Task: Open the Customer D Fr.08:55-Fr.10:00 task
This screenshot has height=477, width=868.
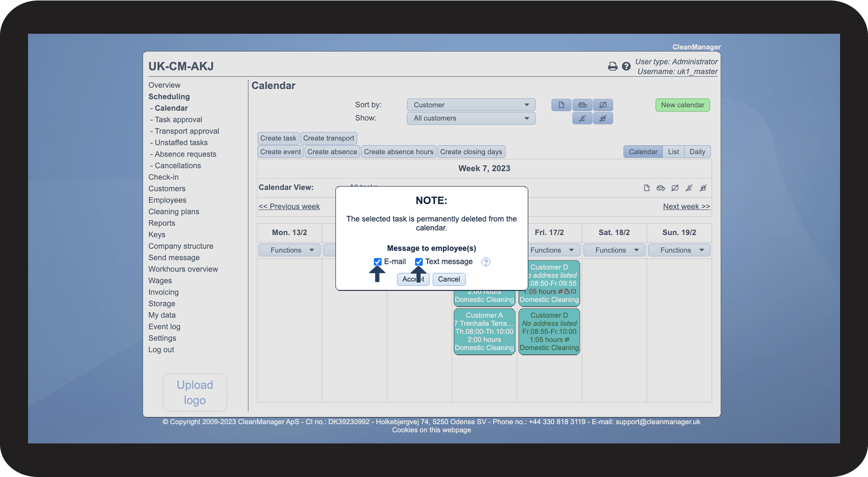Action: pos(549,332)
